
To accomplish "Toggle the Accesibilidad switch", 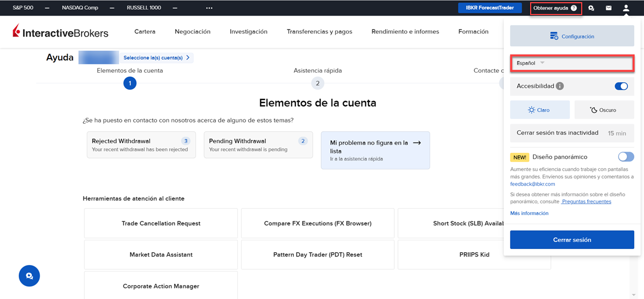I will pos(621,87).
